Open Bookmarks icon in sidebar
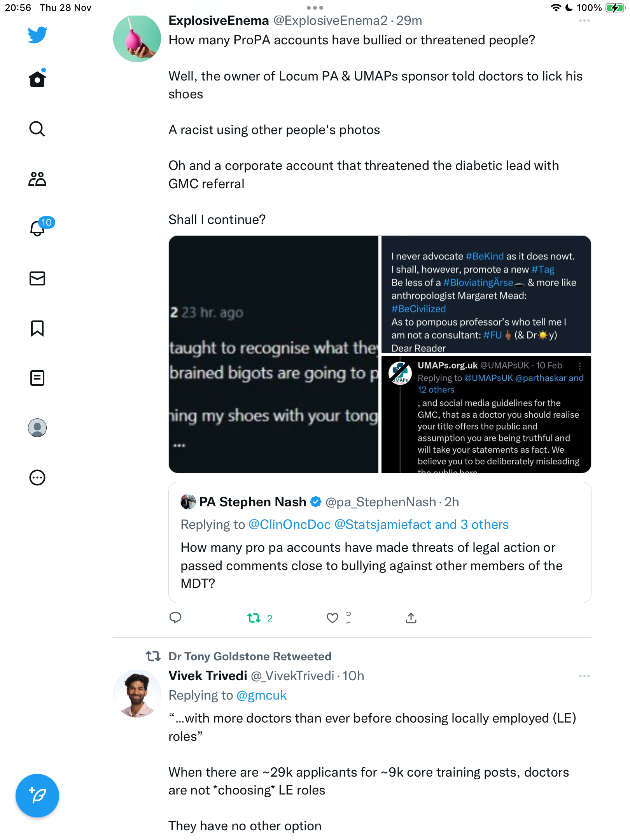This screenshot has height=840, width=630. point(37,328)
